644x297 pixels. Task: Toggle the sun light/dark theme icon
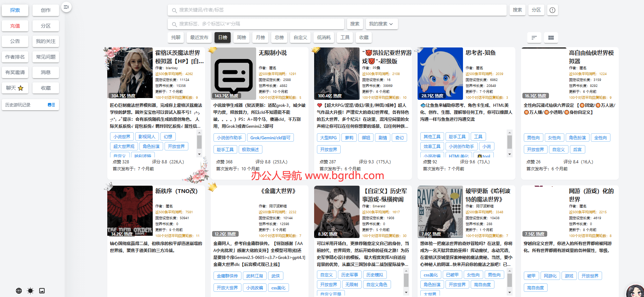[x=30, y=291]
